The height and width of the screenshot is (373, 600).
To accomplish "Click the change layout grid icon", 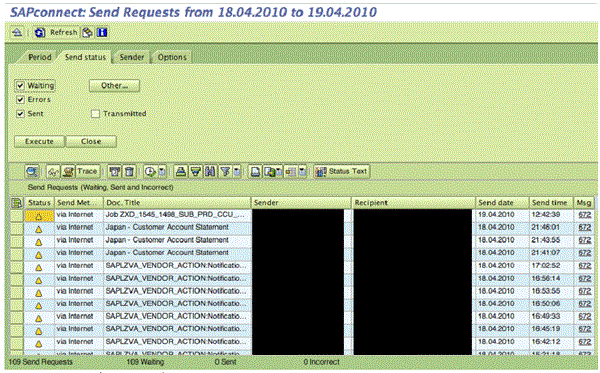I will [x=290, y=172].
